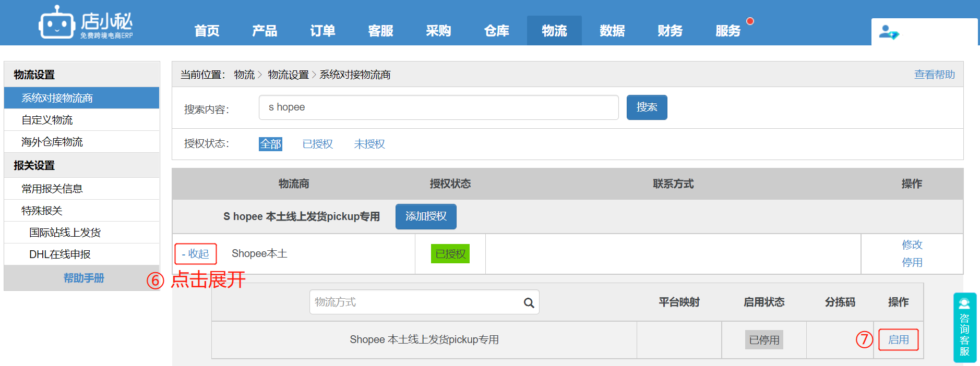Open the 产品 menu
The image size is (980, 366).
265,31
